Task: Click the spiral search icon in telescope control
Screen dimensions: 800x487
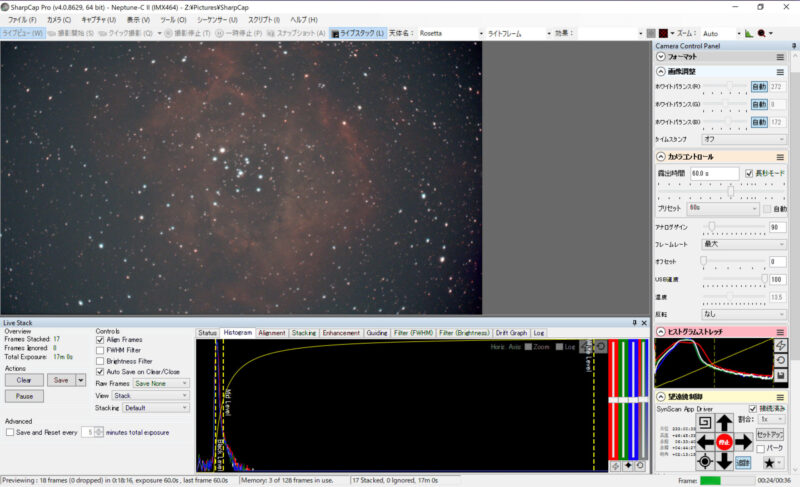Action: point(704,423)
